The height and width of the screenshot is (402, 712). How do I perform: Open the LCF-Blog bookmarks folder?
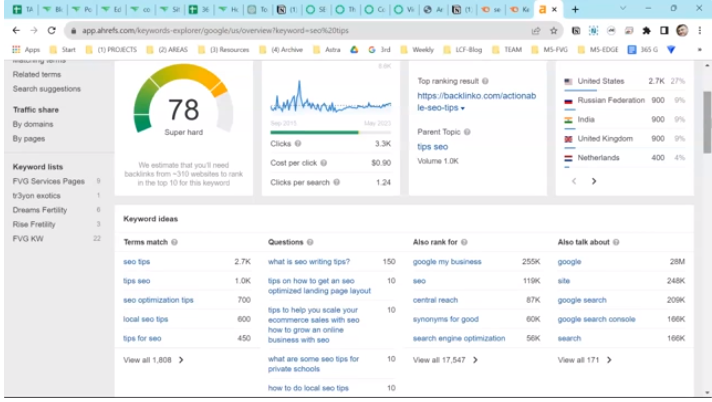click(x=463, y=50)
